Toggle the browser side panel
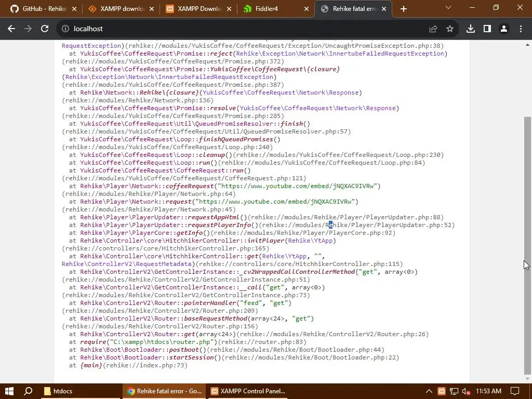532x399 pixels. pos(487,29)
